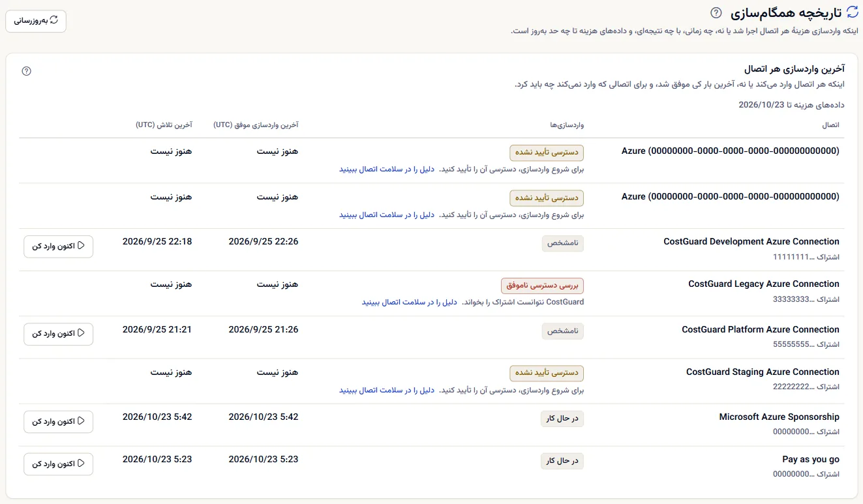This screenshot has height=504, width=863.
Task: Click نامشخص badge in CostGuard Platform row
Action: tap(563, 331)
